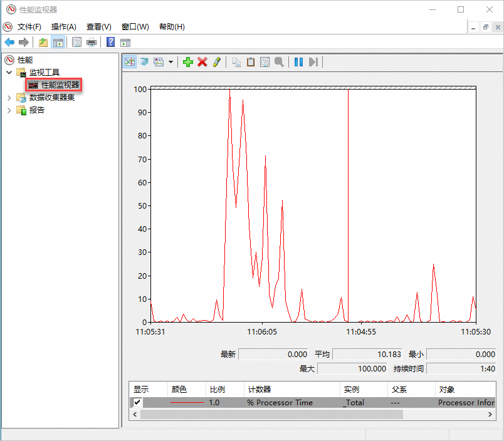Select 性能监视器 in the tree
Viewport: 504px width, 441px height.
coord(60,85)
